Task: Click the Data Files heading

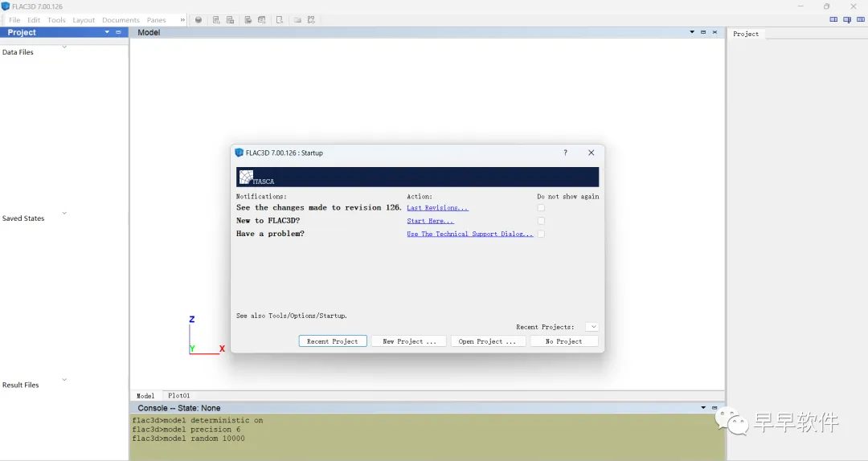Action: (18, 52)
